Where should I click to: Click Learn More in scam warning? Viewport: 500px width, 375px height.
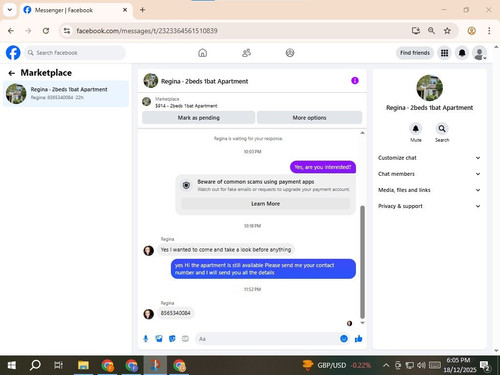click(265, 204)
